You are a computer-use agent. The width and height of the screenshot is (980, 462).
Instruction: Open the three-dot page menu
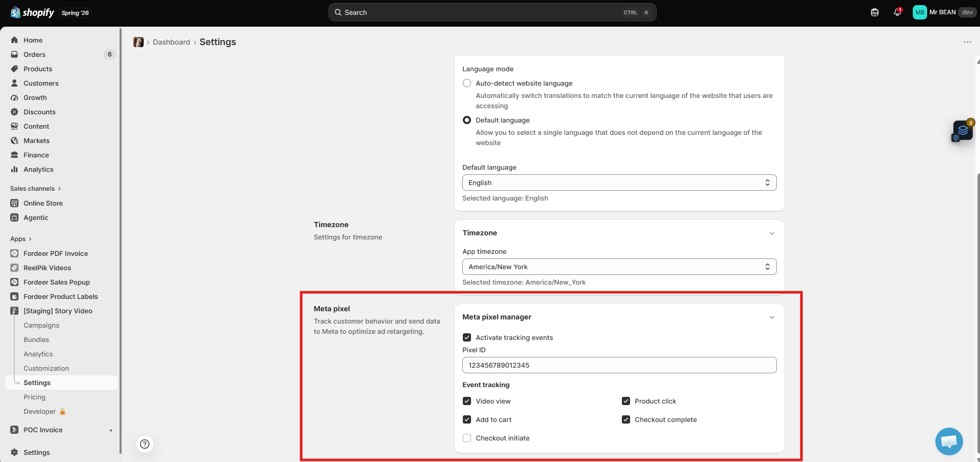tap(967, 42)
